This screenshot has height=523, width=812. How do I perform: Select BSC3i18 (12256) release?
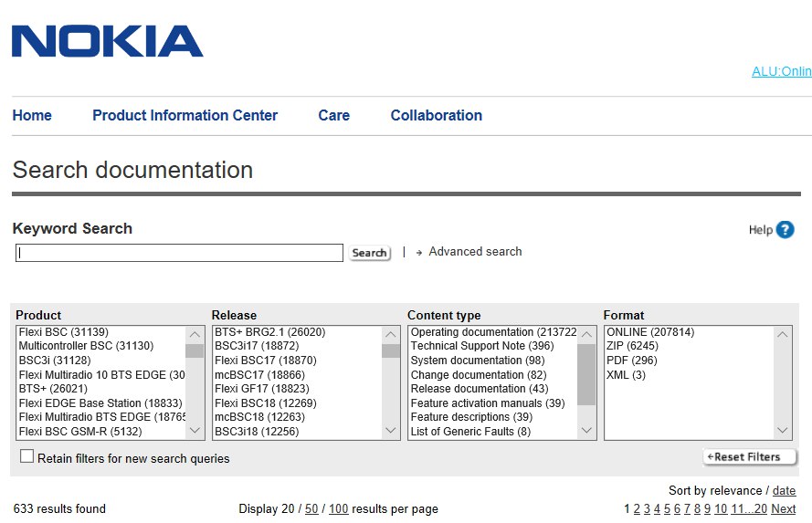[257, 432]
